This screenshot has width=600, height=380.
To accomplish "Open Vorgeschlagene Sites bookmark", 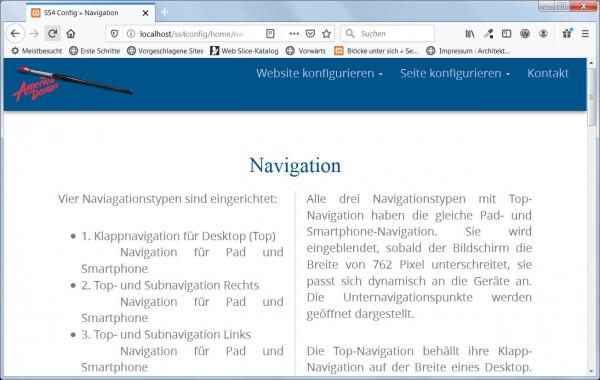I will point(165,51).
